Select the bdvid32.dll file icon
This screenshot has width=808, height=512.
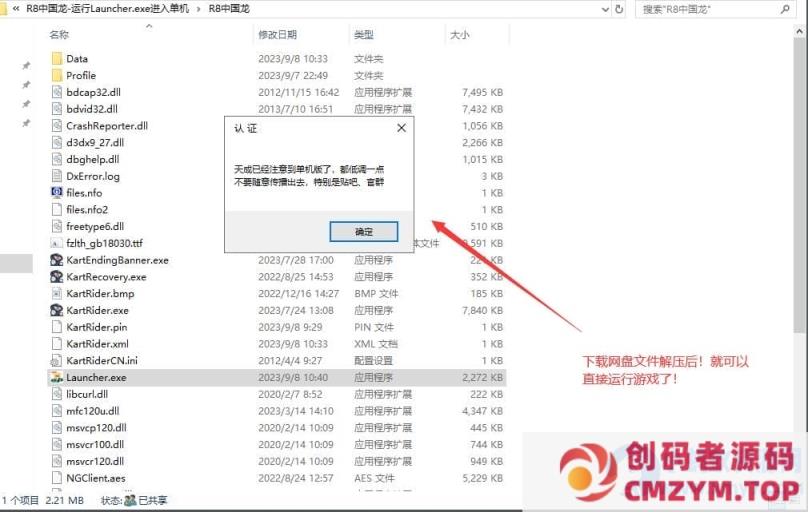pos(57,109)
